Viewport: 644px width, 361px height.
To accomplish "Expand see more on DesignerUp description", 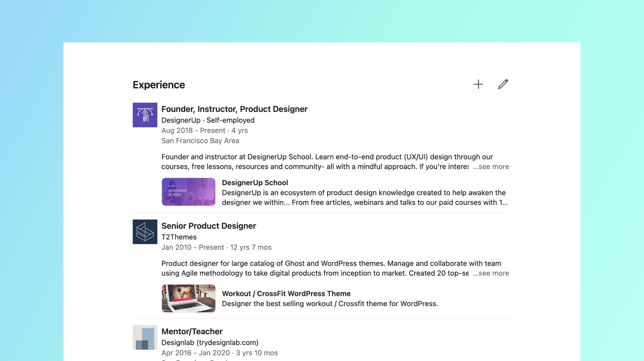I will 491,167.
